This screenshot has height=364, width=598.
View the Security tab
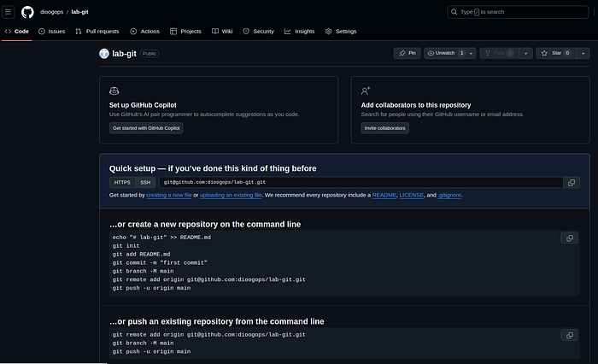259,32
